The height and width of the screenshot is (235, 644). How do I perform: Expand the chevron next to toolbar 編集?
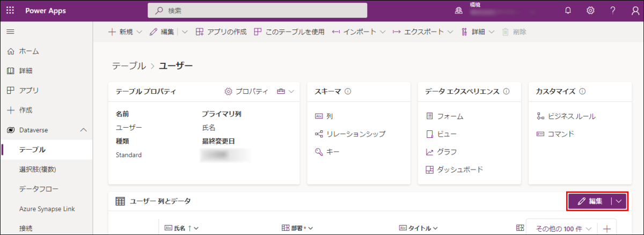[x=185, y=32]
